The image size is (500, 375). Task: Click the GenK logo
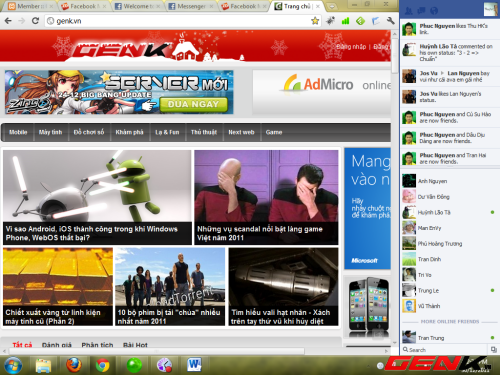point(122,50)
